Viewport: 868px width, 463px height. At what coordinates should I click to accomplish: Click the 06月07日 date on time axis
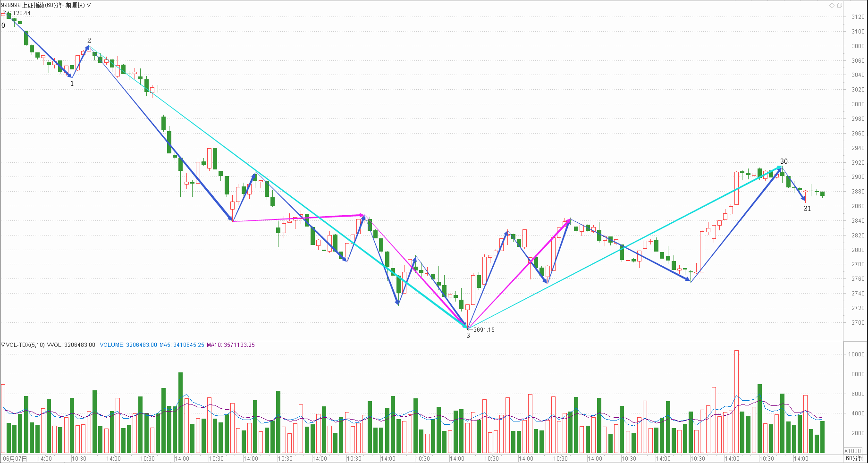coord(15,458)
